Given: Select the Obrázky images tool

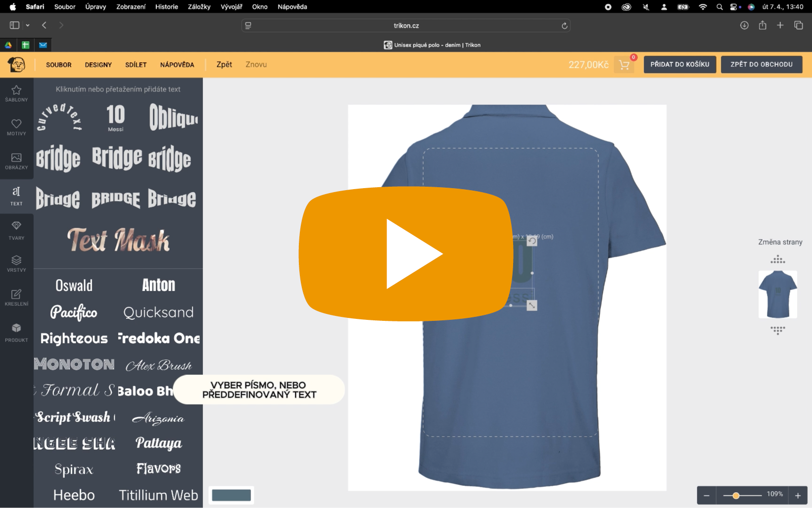Looking at the screenshot, I should coord(16,161).
